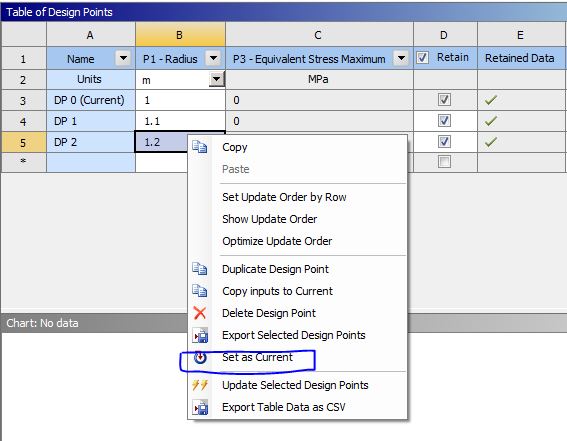Choose Export Table Data as CSV

[x=297, y=407]
